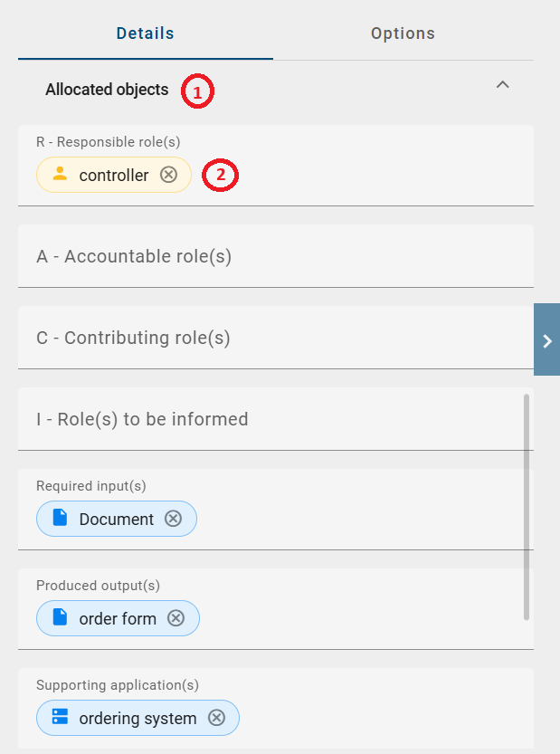Click the I - Role(s) to be informed field

(142, 419)
